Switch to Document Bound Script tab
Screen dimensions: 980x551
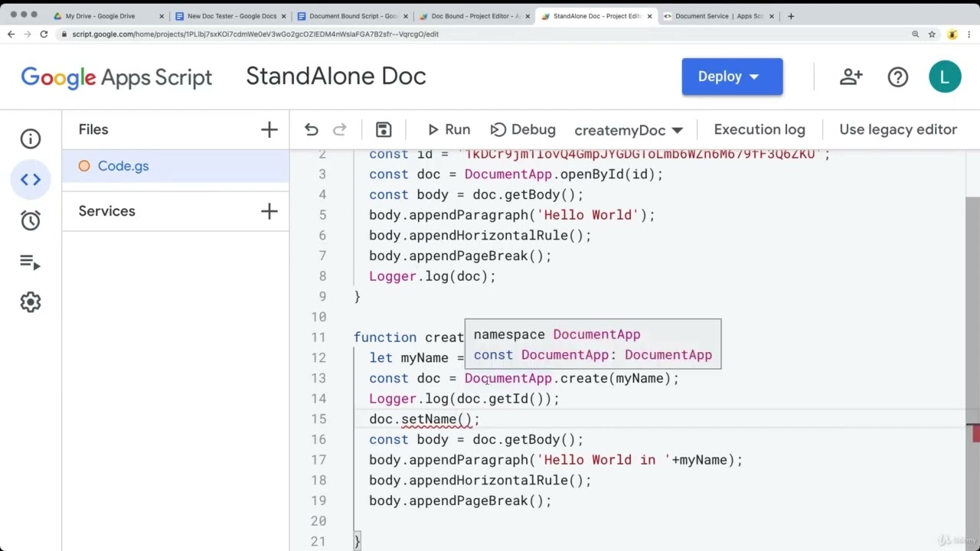tap(353, 16)
